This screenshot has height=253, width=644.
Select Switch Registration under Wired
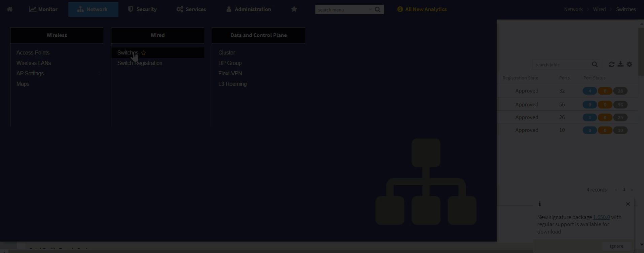(x=140, y=63)
